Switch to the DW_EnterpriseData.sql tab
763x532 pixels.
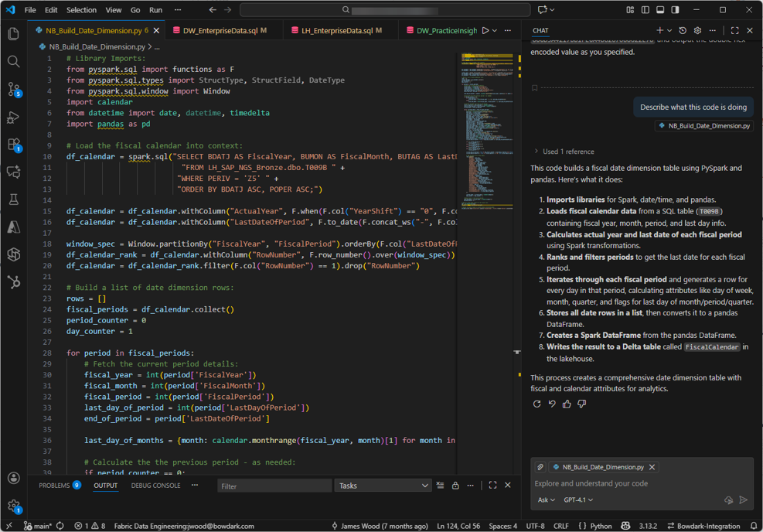[x=220, y=31]
